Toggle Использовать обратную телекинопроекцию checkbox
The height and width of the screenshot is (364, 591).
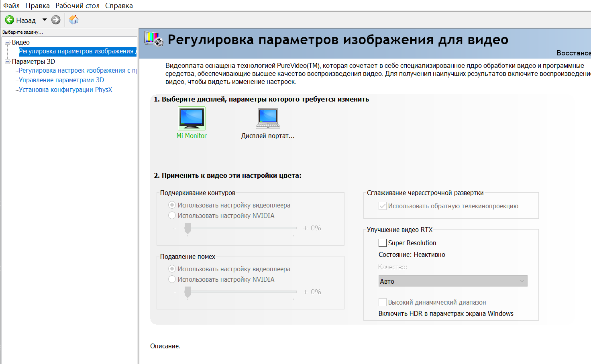click(x=383, y=206)
